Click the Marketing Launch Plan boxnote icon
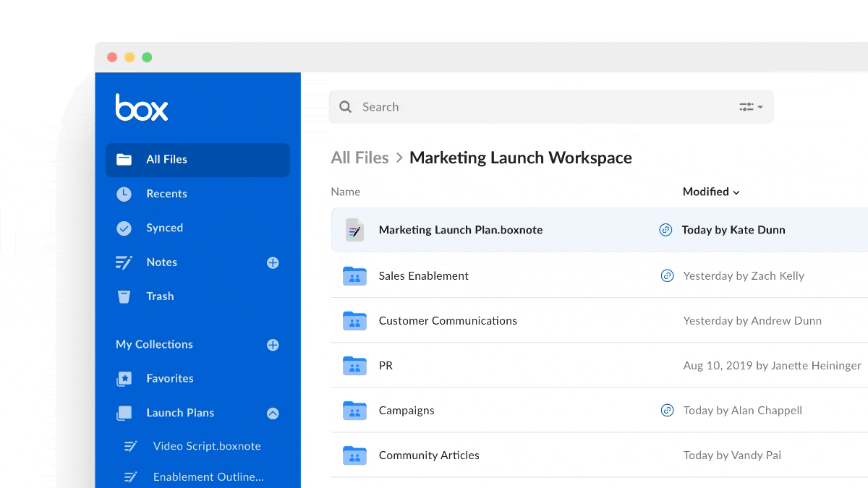868x488 pixels. (354, 230)
